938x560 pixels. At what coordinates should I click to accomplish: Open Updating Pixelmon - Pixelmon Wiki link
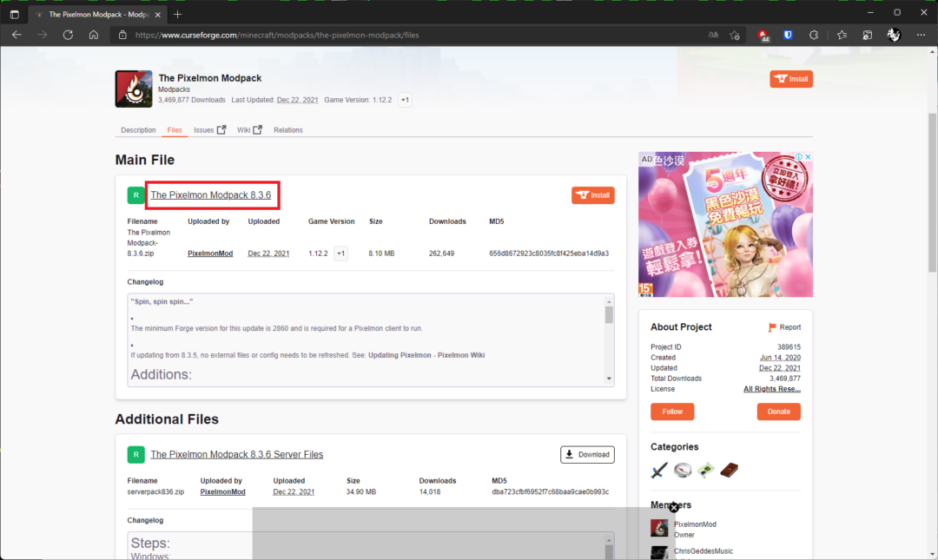[x=426, y=355]
